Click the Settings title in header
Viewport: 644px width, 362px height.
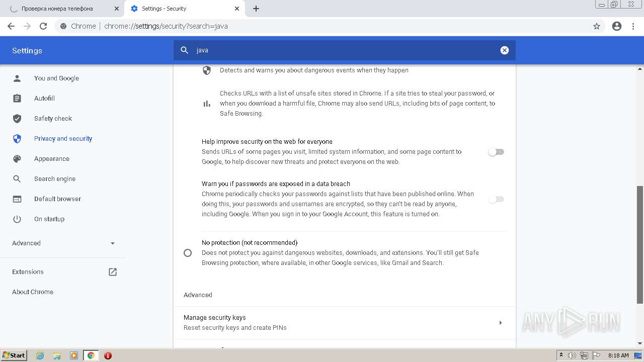27,51
